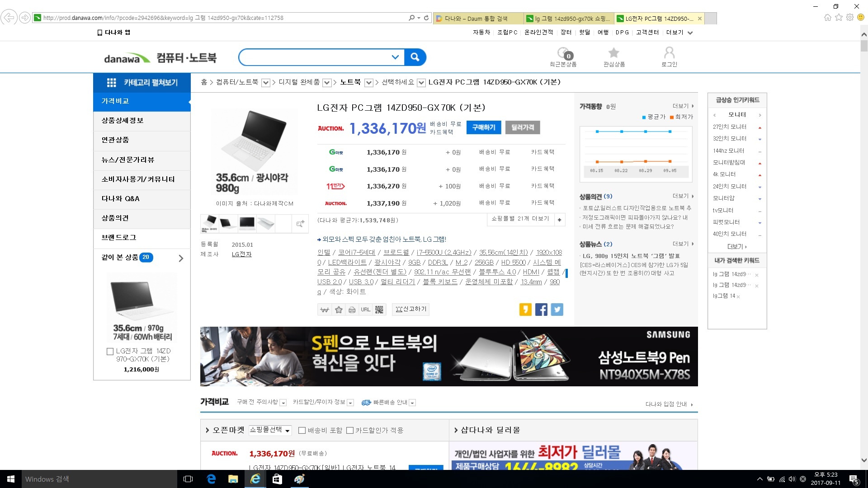Viewport: 868px width, 488px height.
Task: Go back using browser back arrow
Action: pos(9,18)
